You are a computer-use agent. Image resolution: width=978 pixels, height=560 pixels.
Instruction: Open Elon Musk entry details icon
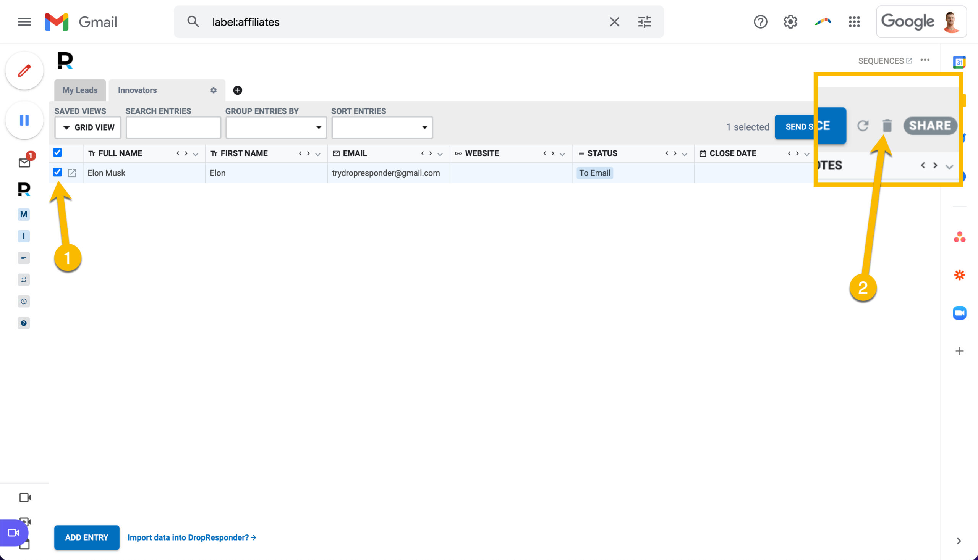(x=72, y=173)
